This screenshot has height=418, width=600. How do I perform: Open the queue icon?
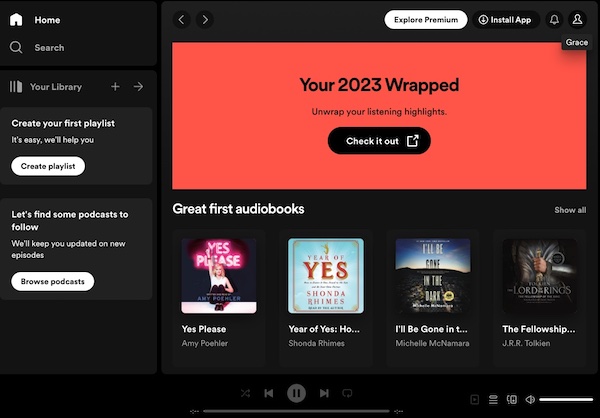493,400
